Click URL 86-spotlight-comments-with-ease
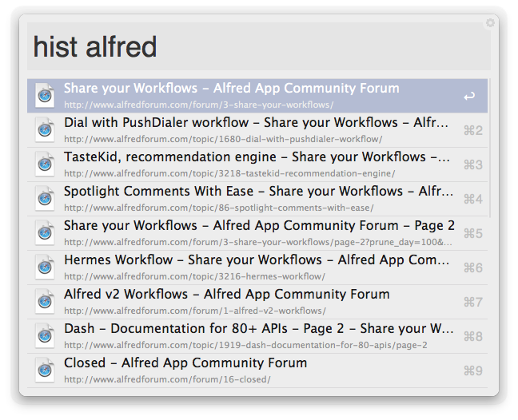The height and width of the screenshot is (420, 518). [219, 208]
